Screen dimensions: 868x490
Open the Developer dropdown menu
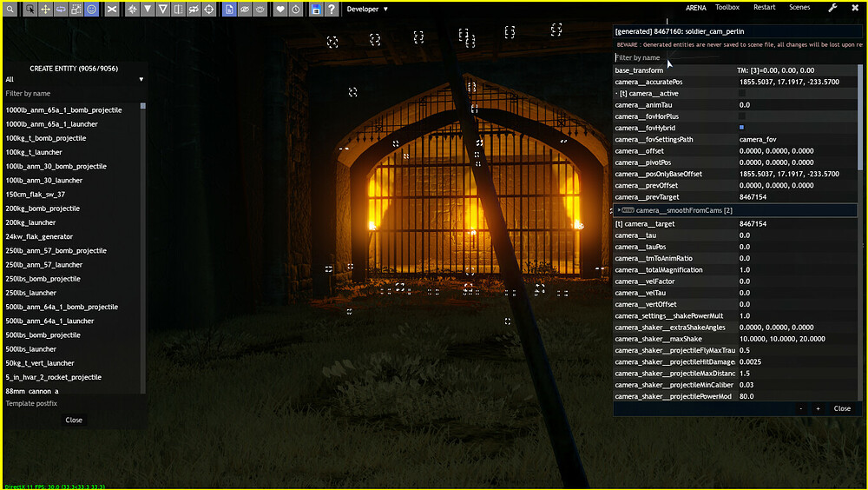click(x=367, y=9)
